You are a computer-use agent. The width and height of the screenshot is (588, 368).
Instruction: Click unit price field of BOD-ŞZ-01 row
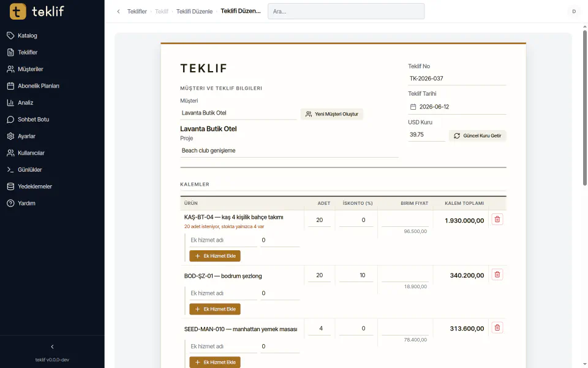point(405,275)
